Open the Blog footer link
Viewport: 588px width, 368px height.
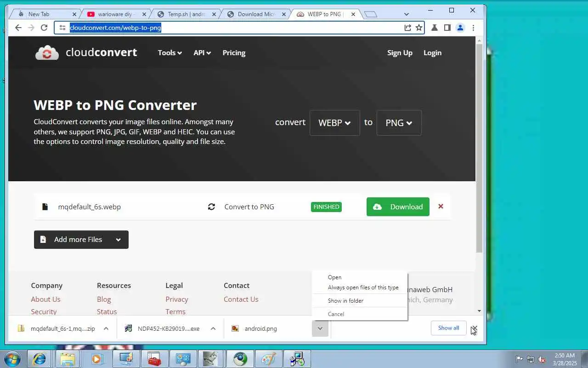pos(104,299)
